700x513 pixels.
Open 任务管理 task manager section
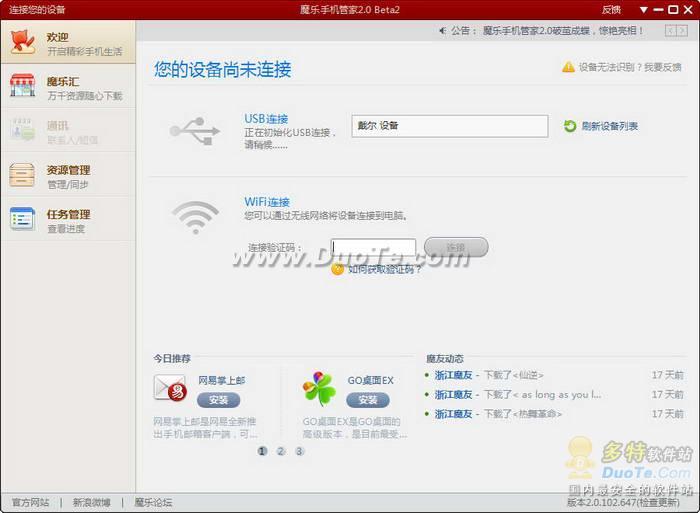[x=67, y=220]
